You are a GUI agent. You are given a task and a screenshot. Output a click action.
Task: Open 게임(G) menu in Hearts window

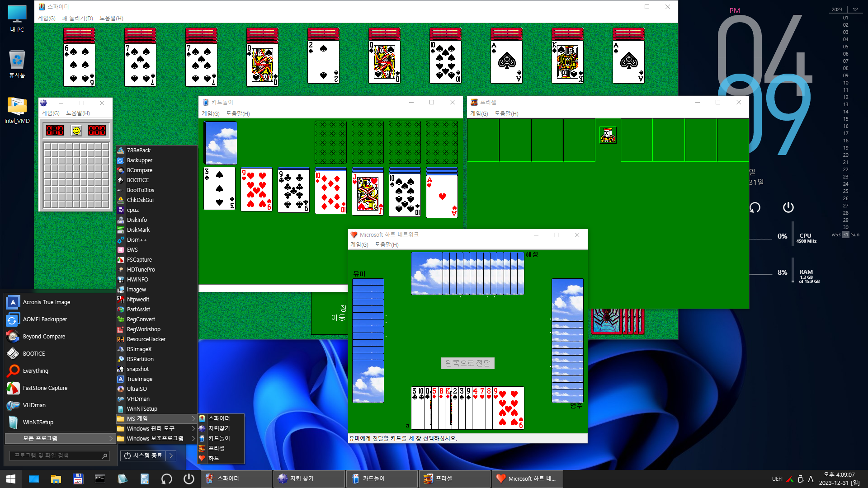[x=359, y=245]
